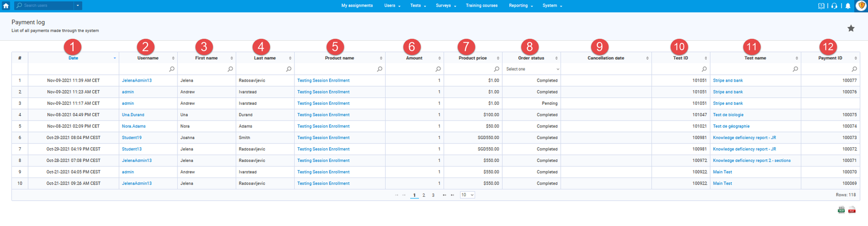Open the help manual book icon
Viewport: 868px width, 226px height.
821,6
